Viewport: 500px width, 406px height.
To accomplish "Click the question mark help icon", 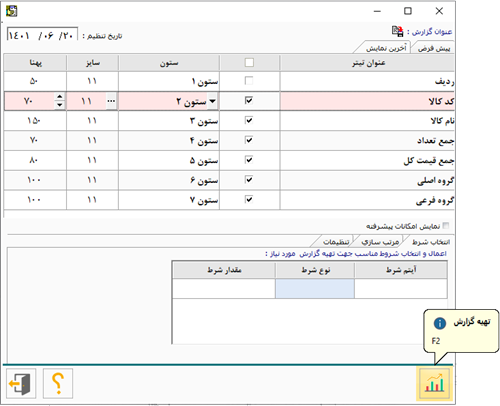I will click(58, 383).
